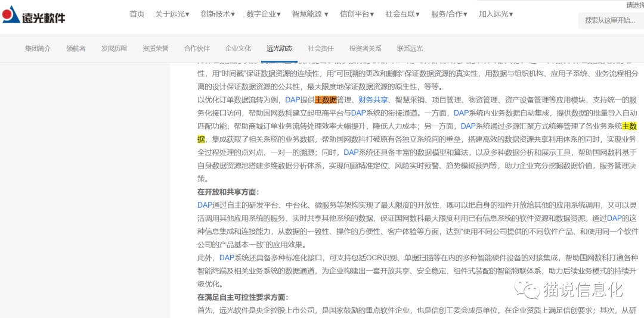
Task: Switch to the 集团简介 tab
Action: (x=38, y=49)
